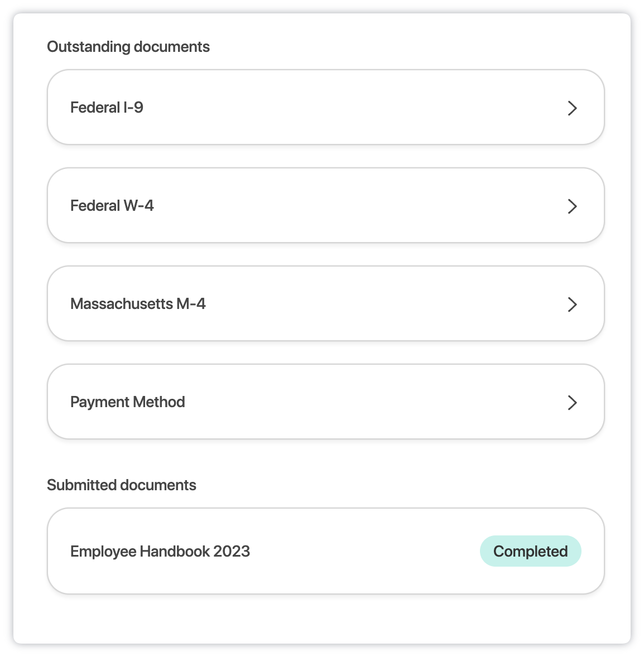This screenshot has width=644, height=657.
Task: Open the Federal W-4 form
Action: (x=326, y=205)
